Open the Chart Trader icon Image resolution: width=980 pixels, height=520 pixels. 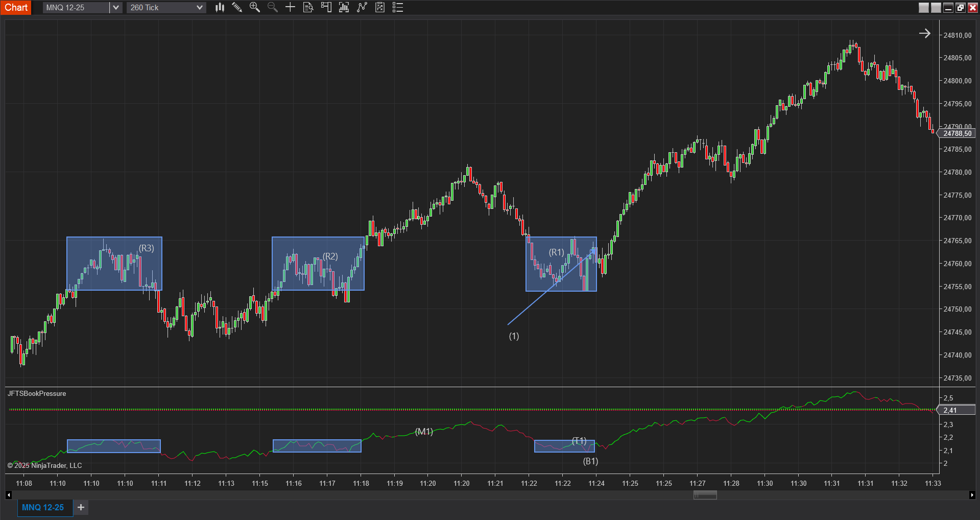(x=326, y=7)
